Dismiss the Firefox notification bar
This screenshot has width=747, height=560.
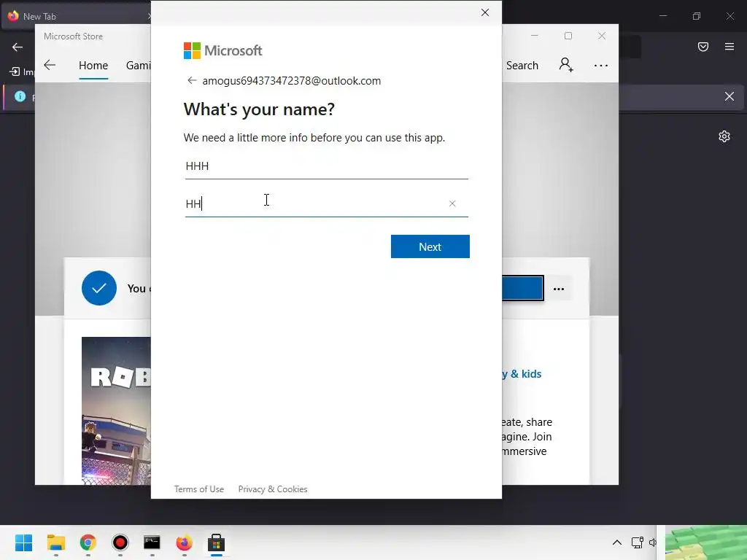729,97
